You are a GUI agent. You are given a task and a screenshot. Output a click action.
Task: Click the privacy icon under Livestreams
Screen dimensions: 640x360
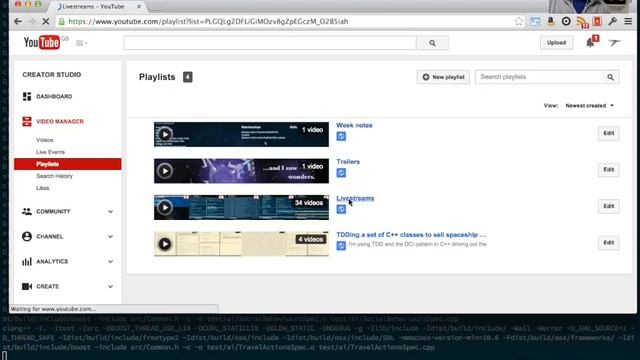point(341,209)
